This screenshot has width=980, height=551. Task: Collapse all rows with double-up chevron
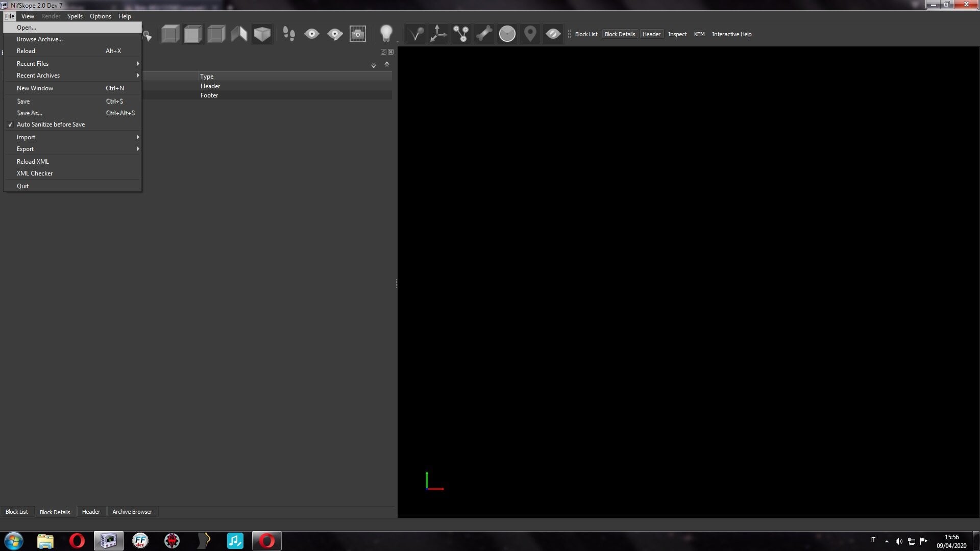386,64
